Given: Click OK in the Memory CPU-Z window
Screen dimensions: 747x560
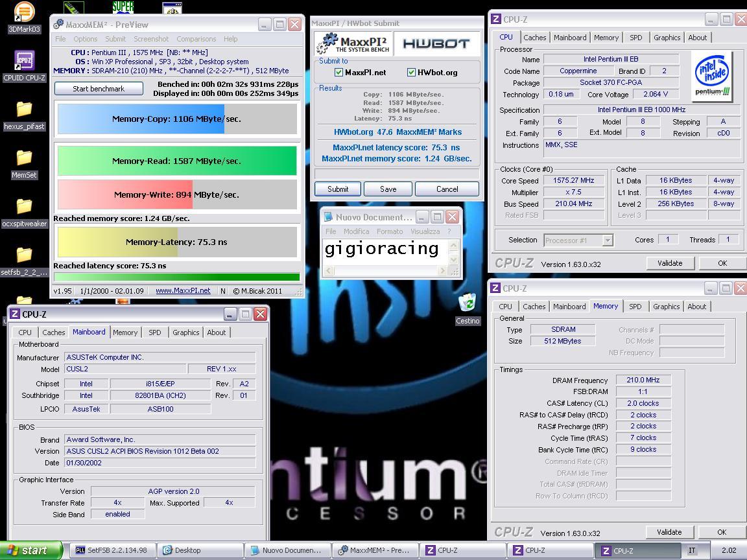Looking at the screenshot, I should click(x=722, y=532).
